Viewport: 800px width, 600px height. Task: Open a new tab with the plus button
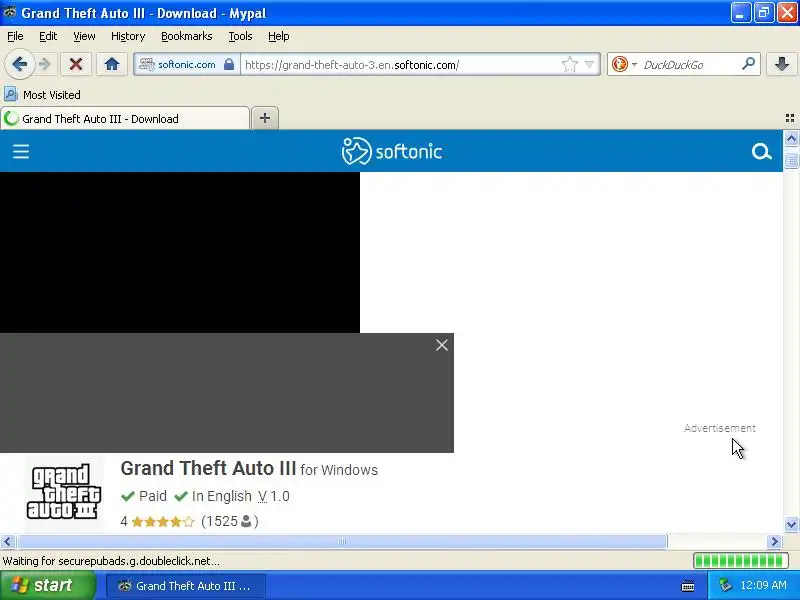[265, 118]
